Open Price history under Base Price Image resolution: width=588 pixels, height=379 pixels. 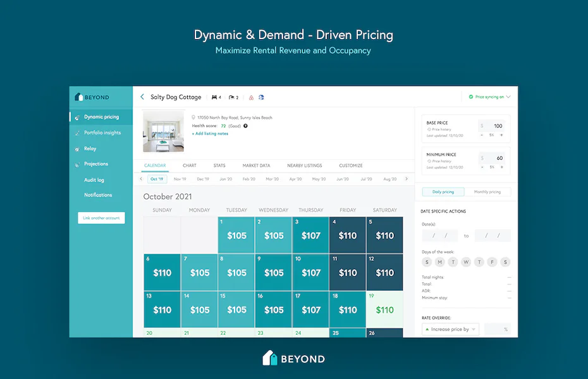coord(439,129)
